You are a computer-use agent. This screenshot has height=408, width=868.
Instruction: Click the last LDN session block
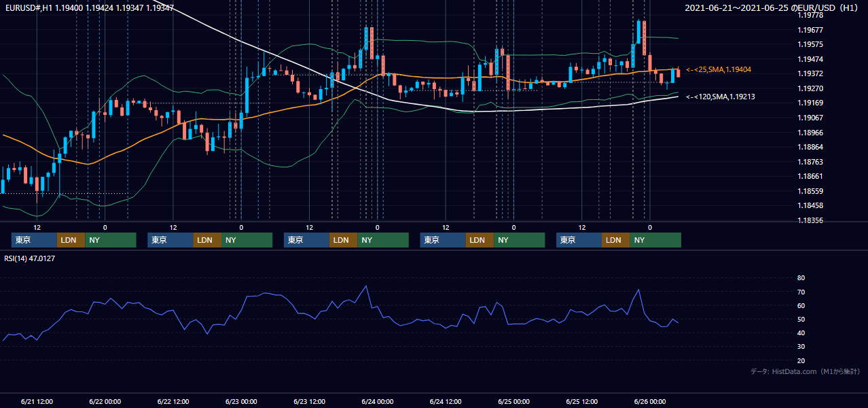point(615,240)
